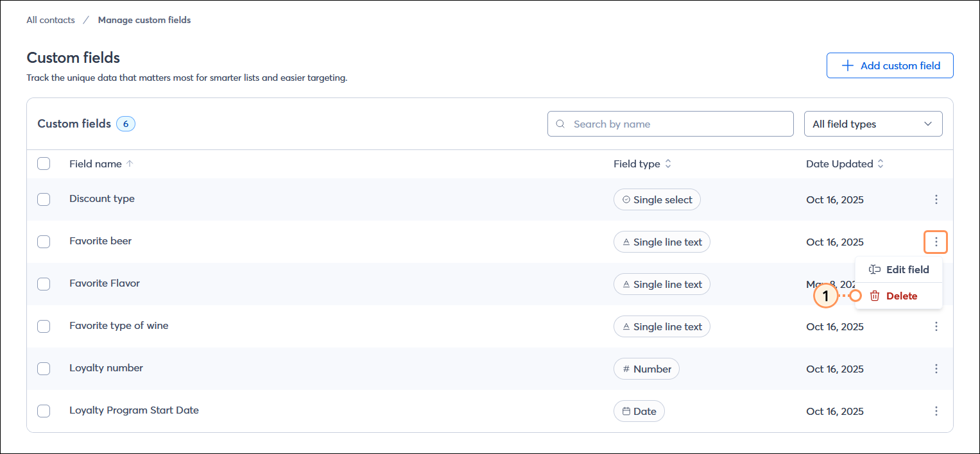
Task: Click the plus icon on Add custom field
Action: pos(848,65)
